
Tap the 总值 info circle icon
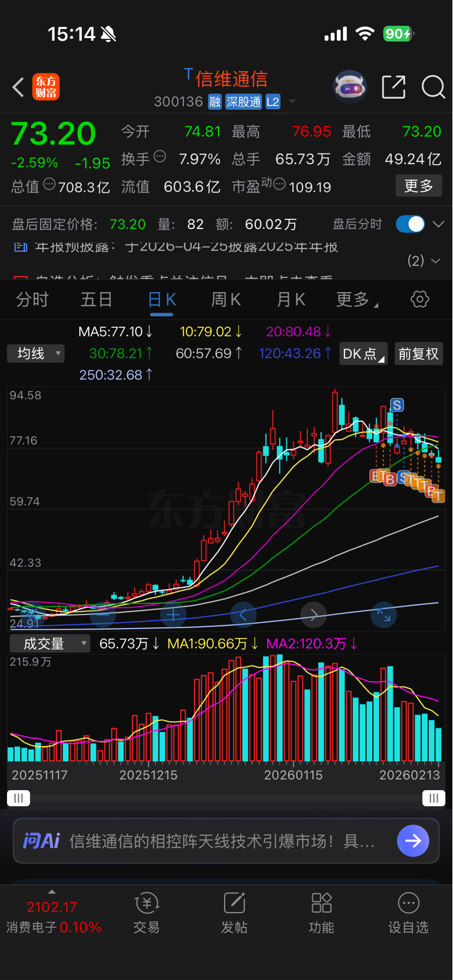pyautogui.click(x=49, y=184)
